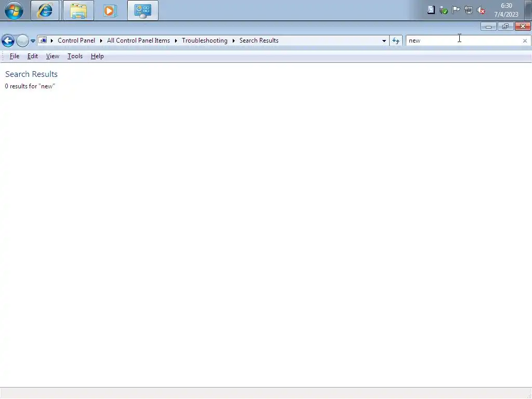532x399 pixels.
Task: Open the clock showing 6:30
Action: point(506,10)
